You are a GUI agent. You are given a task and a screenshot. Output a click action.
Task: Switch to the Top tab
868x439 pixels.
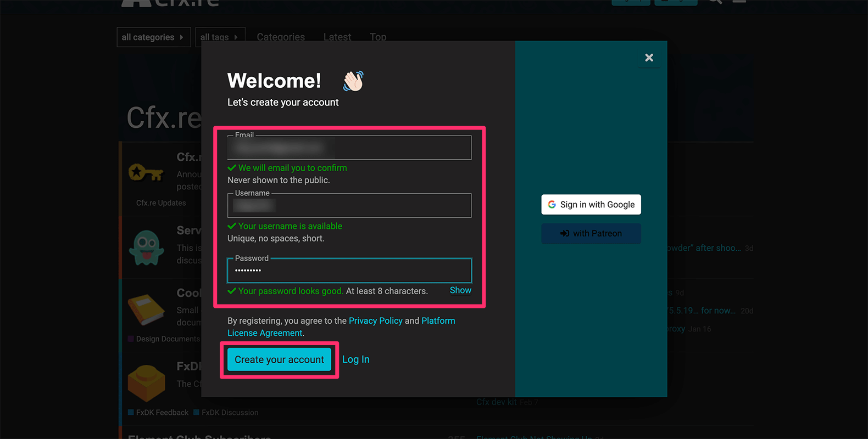click(378, 37)
